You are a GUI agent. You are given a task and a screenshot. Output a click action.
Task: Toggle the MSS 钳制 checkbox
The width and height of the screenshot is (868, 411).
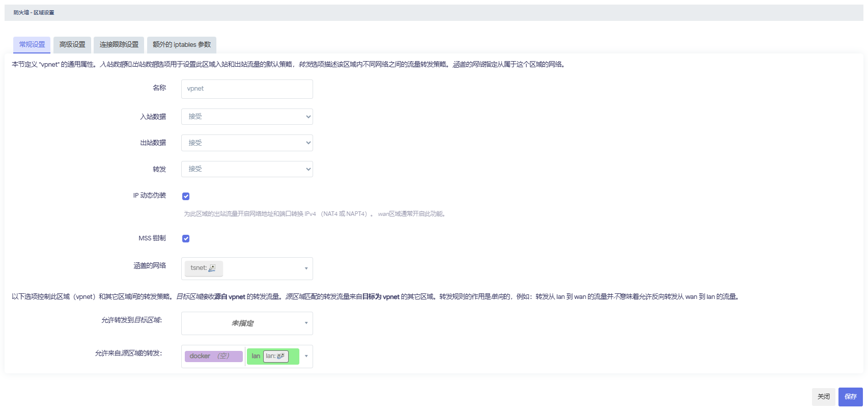186,238
